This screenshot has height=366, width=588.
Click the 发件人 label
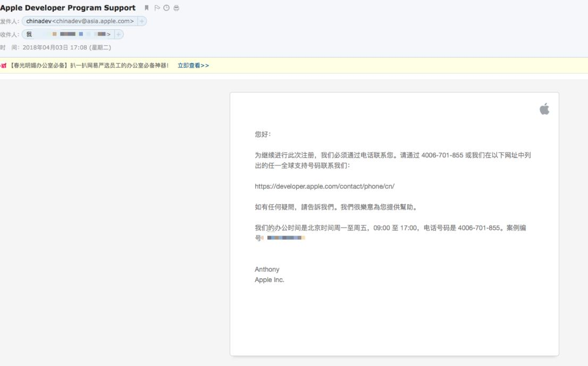tap(10, 21)
